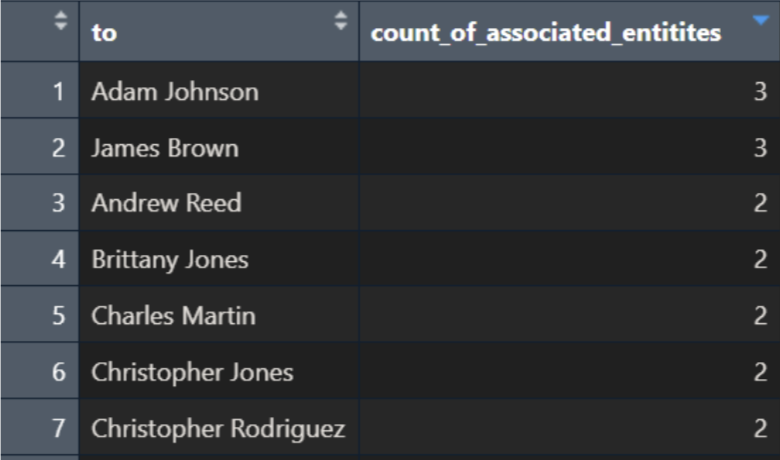Click the count_of_associated_entitites header text
Screen dimensions: 780x460
[x=545, y=32]
